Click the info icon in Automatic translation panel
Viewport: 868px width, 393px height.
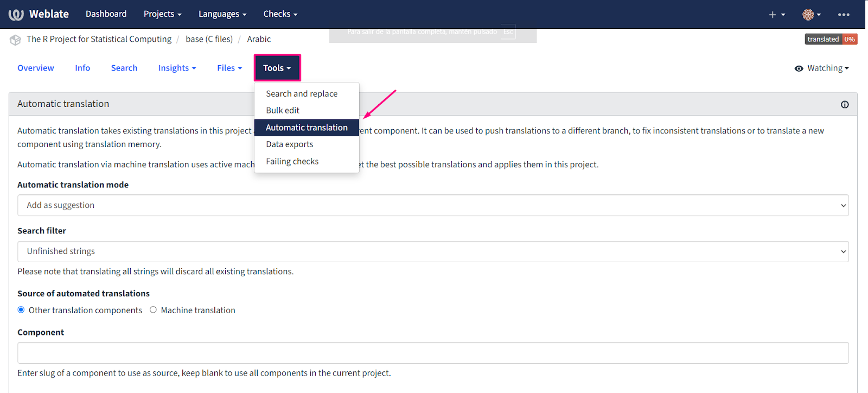click(x=845, y=105)
